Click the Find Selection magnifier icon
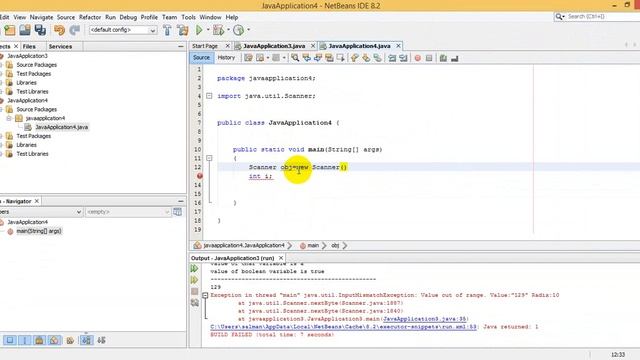 [x=295, y=58]
